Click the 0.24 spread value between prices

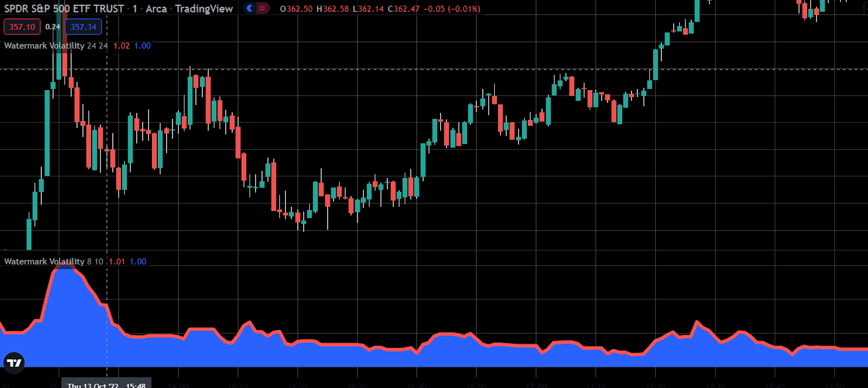[x=53, y=27]
